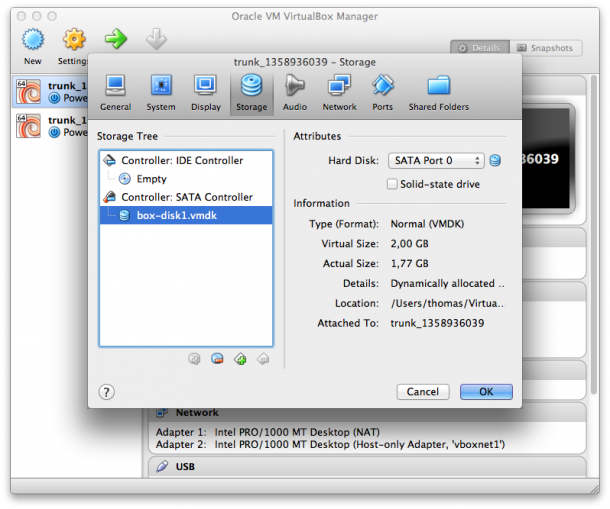Viewport: 610px width, 509px height.
Task: Click the remove controller icon below storage tree
Action: (263, 359)
